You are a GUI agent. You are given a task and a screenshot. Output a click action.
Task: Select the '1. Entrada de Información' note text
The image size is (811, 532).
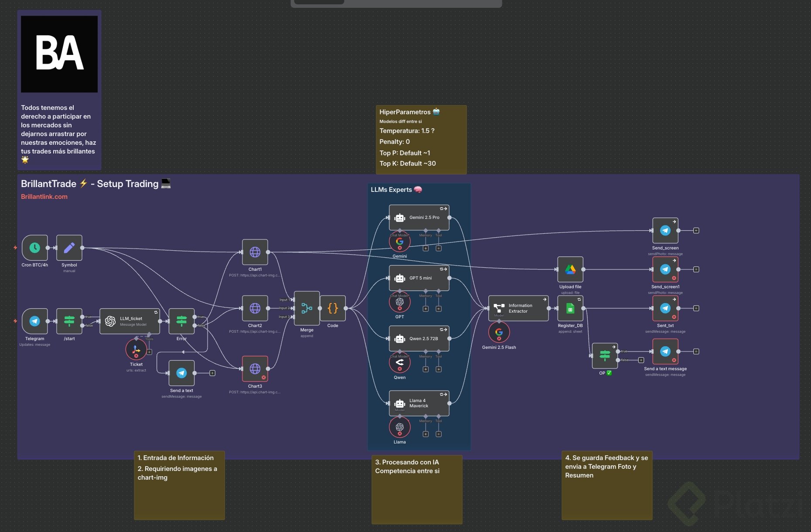176,458
